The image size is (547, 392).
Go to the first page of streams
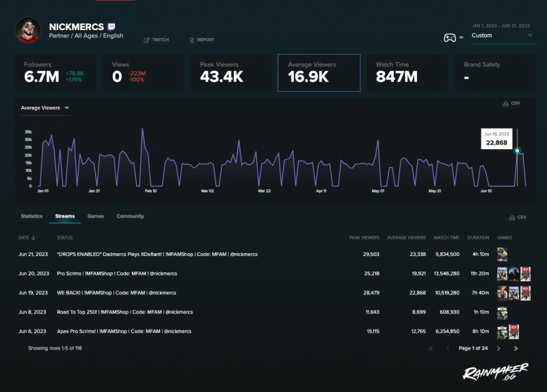pyautogui.click(x=431, y=348)
